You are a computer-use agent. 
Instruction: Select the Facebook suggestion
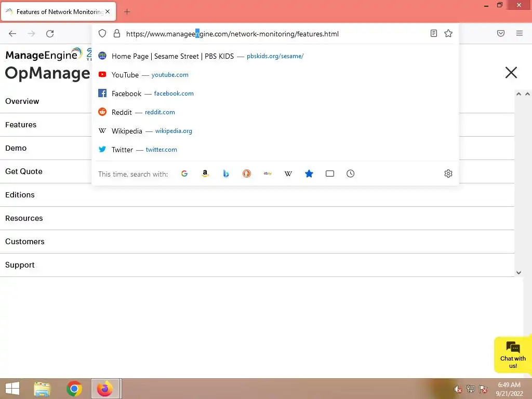275,94
